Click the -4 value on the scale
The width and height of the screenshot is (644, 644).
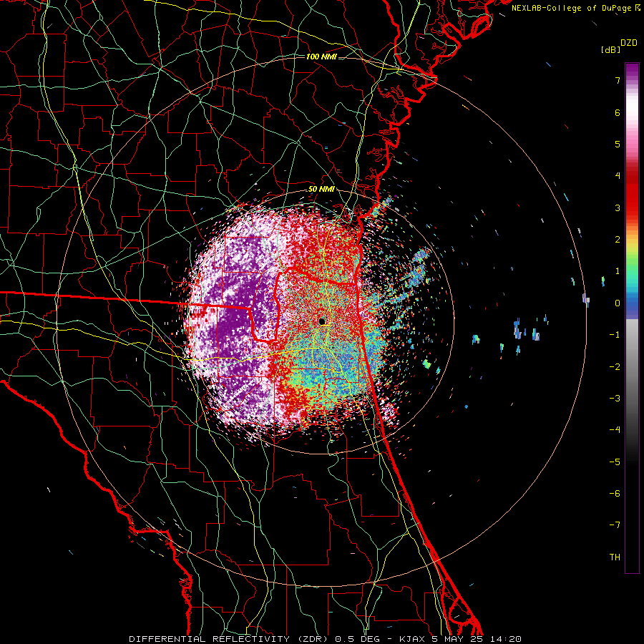pyautogui.click(x=615, y=429)
